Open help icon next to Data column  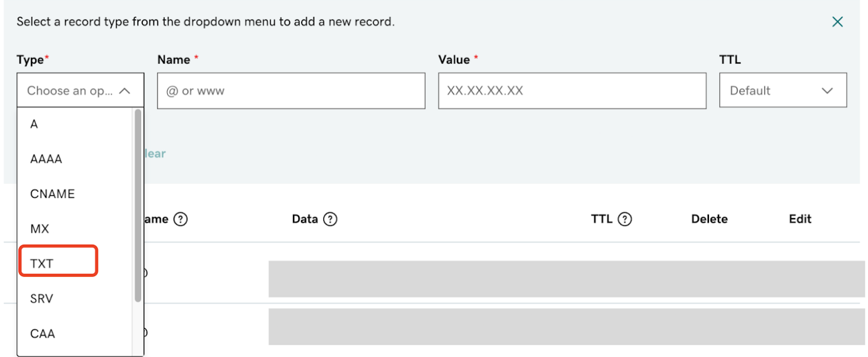330,219
